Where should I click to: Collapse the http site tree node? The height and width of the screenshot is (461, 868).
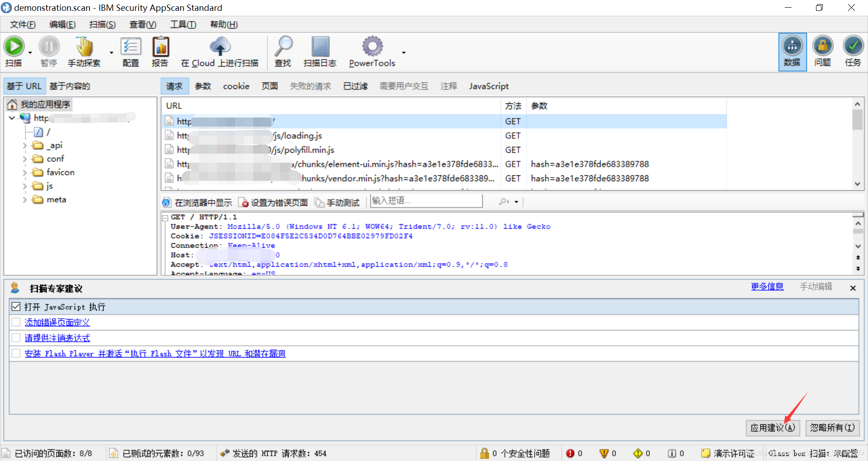point(12,118)
